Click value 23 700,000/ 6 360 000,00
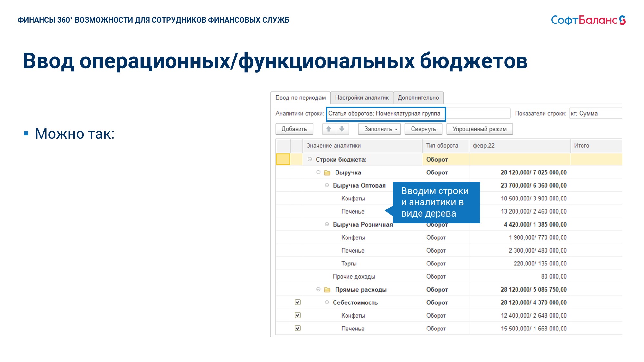Viewport: 644px width, 362px height. point(534,186)
